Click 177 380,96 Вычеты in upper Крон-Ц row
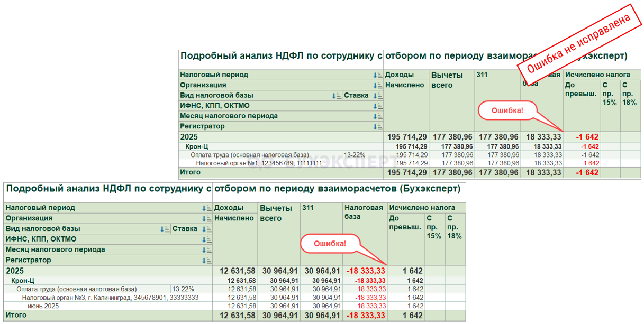 [457, 146]
